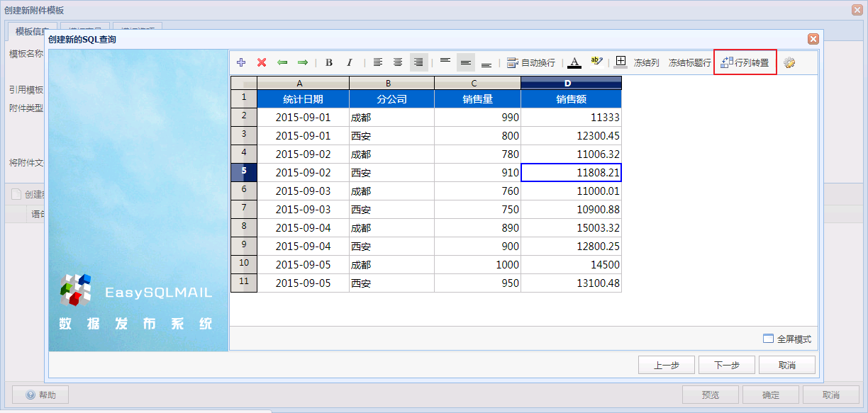The height and width of the screenshot is (413, 868).
Task: Select column C header
Action: [477, 83]
